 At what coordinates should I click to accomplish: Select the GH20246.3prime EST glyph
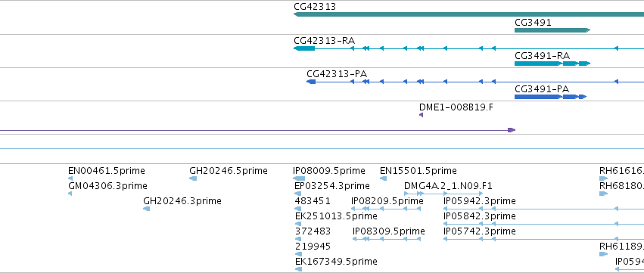(x=147, y=209)
